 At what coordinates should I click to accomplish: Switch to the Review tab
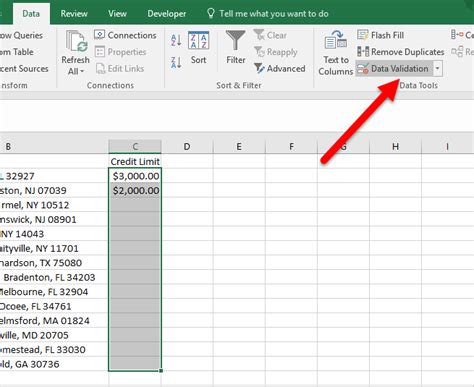pyautogui.click(x=74, y=14)
